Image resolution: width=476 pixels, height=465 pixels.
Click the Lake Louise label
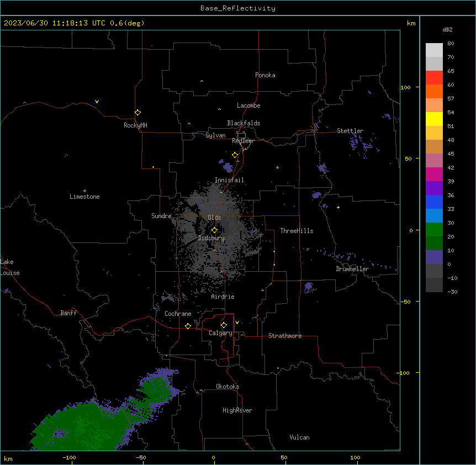(10, 267)
